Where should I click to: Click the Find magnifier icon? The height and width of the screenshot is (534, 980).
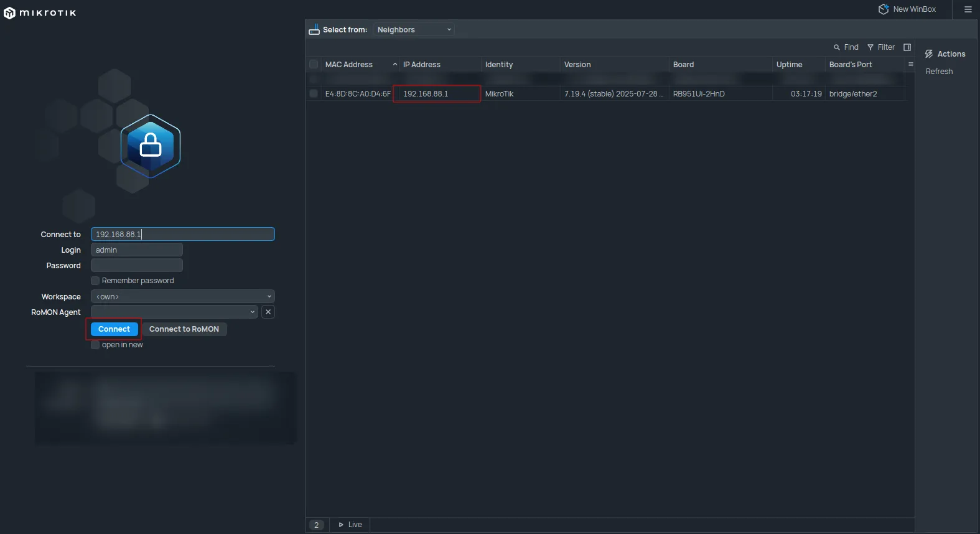point(837,47)
